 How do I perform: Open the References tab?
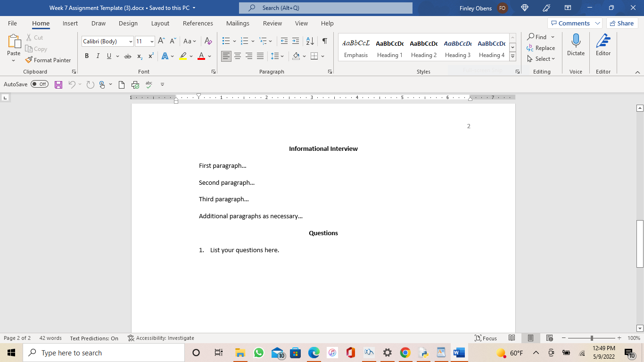pos(198,23)
